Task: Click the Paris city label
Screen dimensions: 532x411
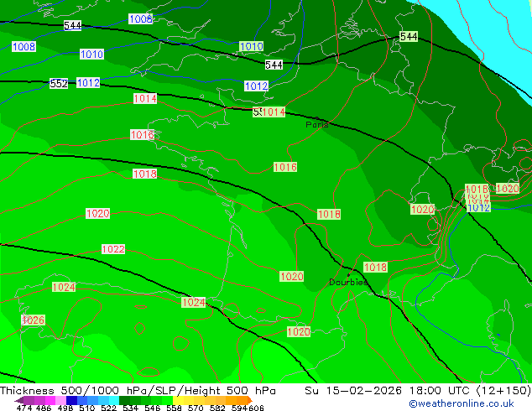Action: [x=316, y=124]
